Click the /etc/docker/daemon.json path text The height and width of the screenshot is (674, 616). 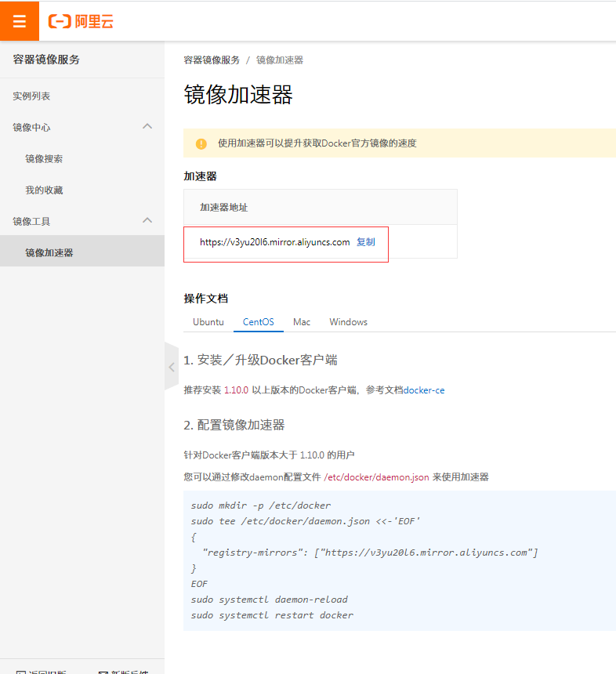tap(376, 477)
